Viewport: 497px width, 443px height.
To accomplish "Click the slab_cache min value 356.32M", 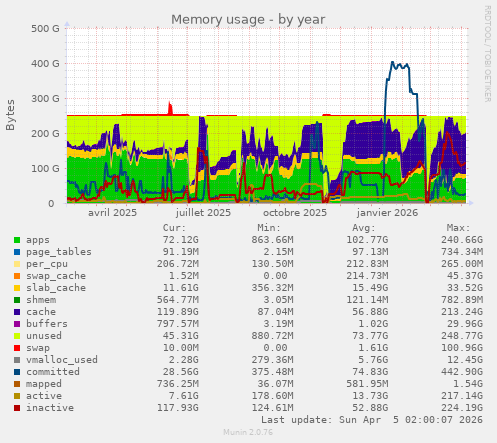I will tap(272, 288).
